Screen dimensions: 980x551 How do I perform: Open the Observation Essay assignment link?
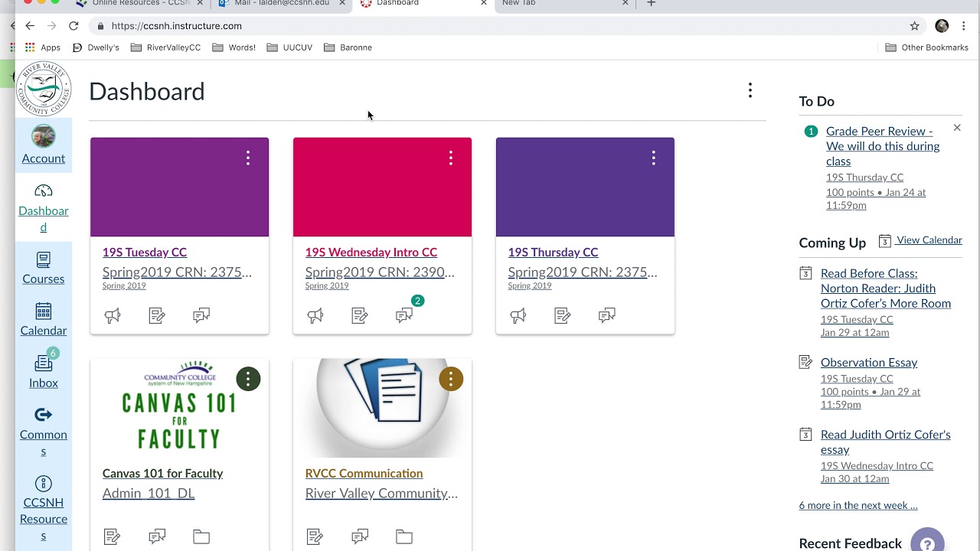click(x=869, y=362)
